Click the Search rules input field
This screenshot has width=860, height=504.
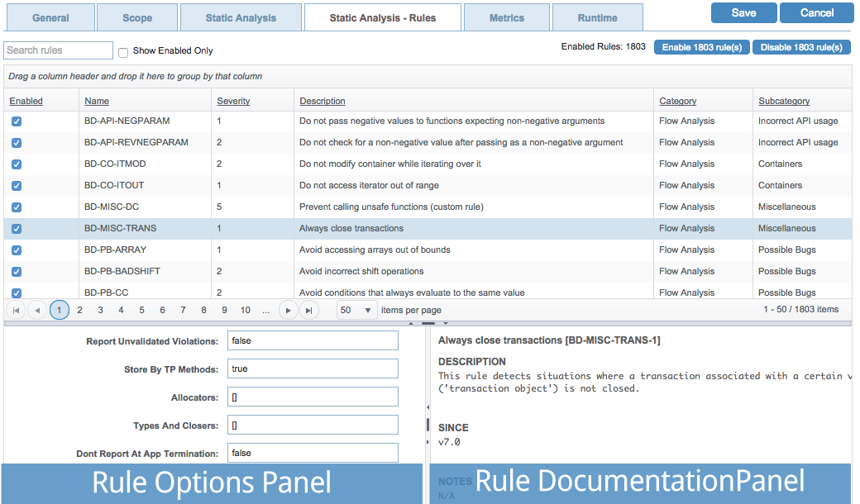click(58, 50)
